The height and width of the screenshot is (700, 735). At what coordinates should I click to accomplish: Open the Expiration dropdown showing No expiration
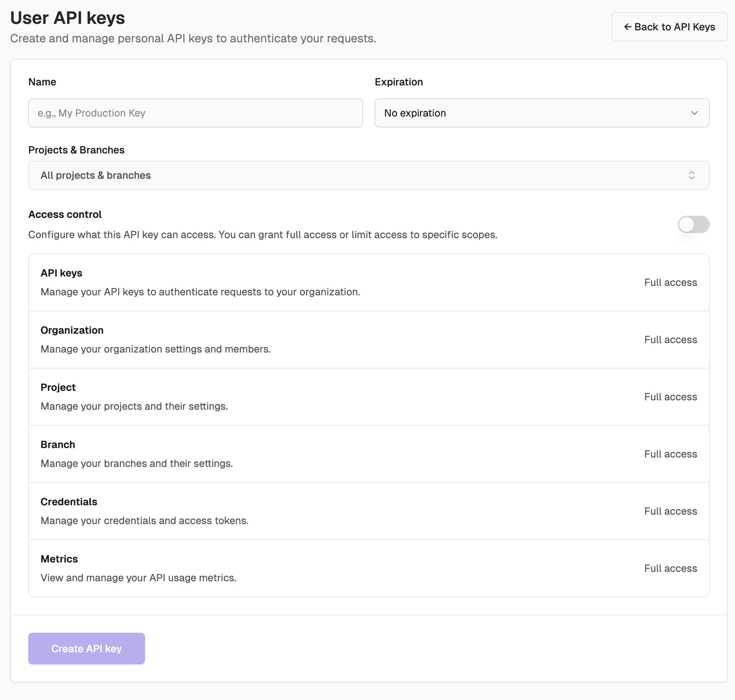pos(541,113)
